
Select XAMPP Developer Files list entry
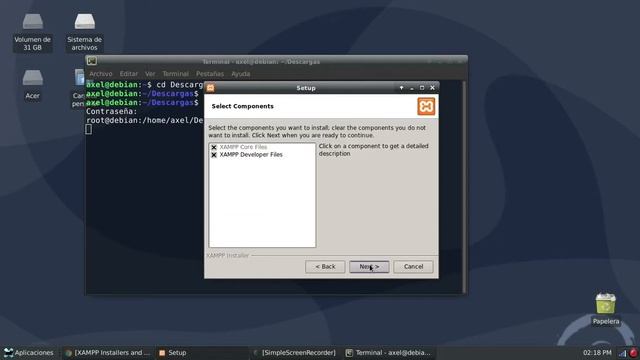pos(251,155)
